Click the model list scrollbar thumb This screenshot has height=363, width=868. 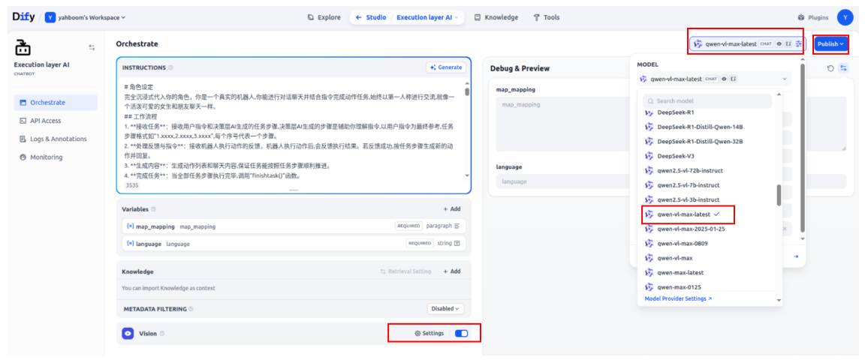coord(779,195)
